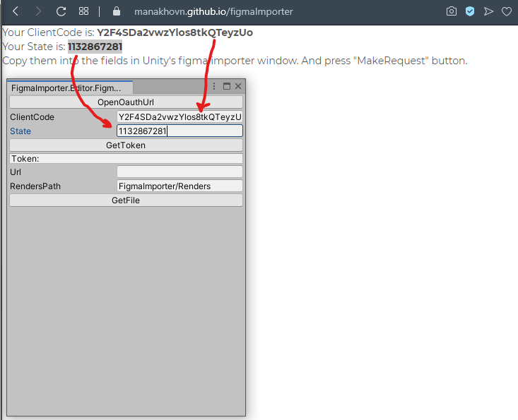The height and width of the screenshot is (420, 518).
Task: Click the send paper-plane icon
Action: tap(488, 11)
